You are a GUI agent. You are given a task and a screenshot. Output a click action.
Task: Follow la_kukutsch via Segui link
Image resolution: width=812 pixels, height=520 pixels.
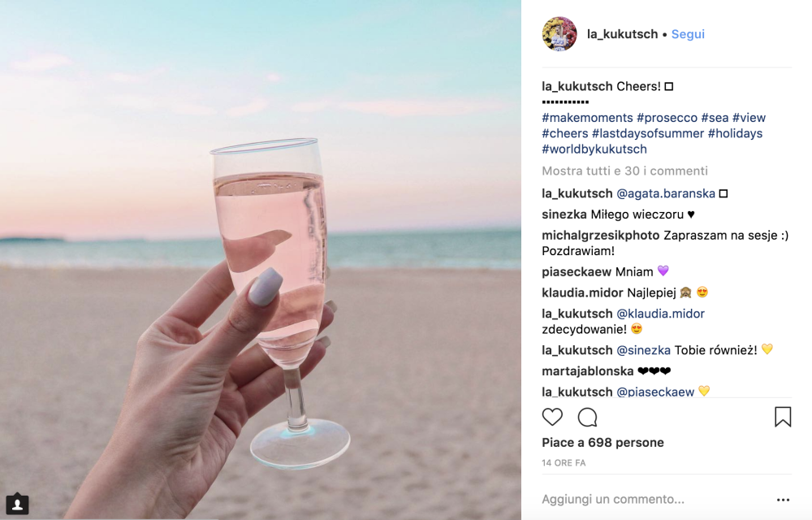[688, 34]
